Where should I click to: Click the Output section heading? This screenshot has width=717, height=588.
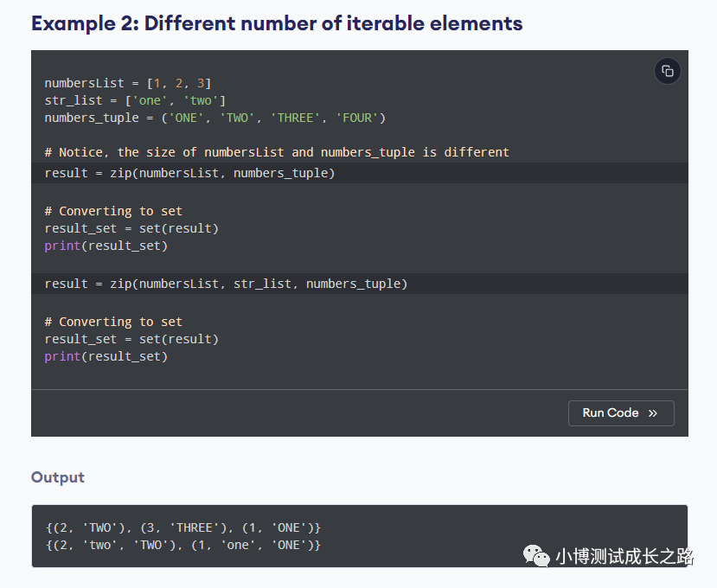58,477
